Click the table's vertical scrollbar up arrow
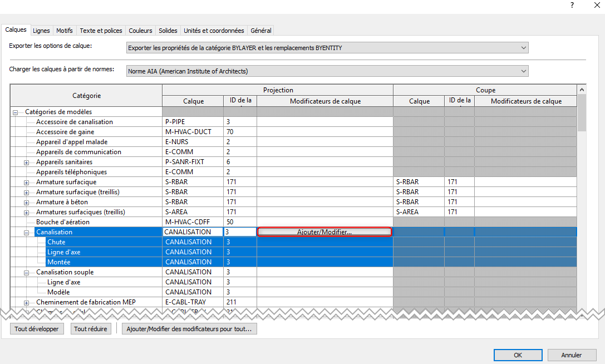Image resolution: width=605 pixels, height=364 pixels. (582, 89)
